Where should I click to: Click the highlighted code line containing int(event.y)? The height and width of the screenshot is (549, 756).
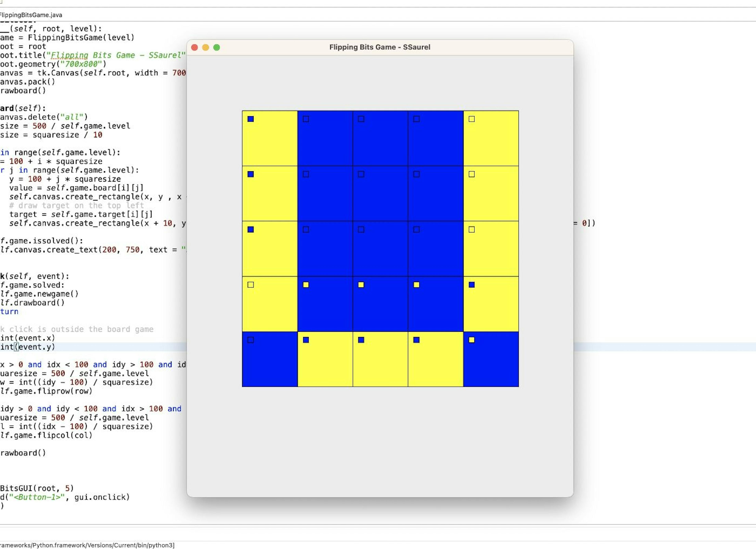point(27,347)
